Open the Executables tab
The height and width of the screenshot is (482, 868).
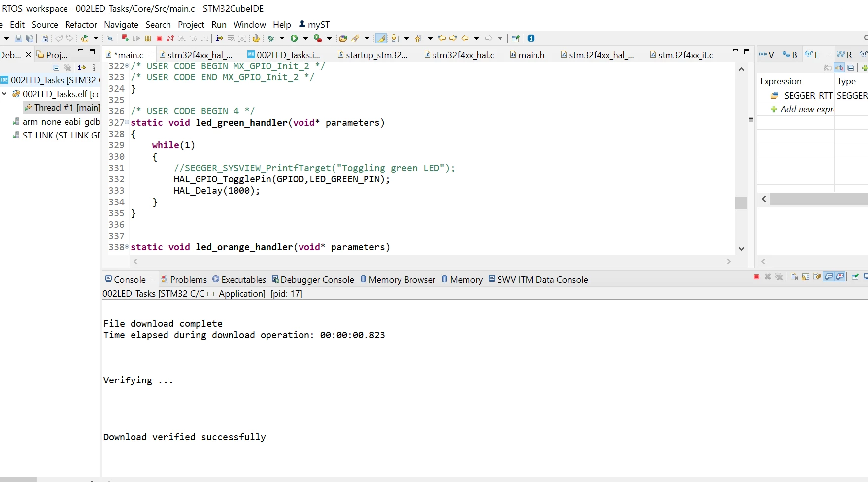[x=239, y=279]
